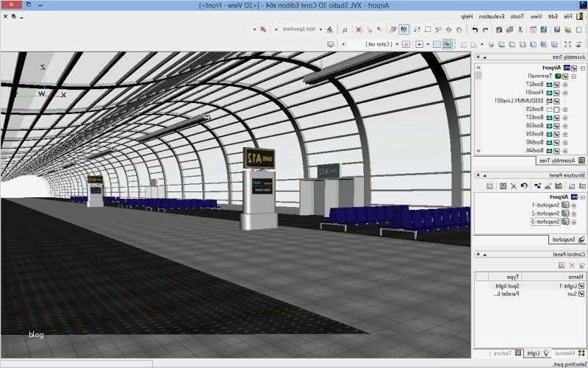
Task: Toggle the Terminal1 checkbox in Assembly Tree
Action: (565, 77)
